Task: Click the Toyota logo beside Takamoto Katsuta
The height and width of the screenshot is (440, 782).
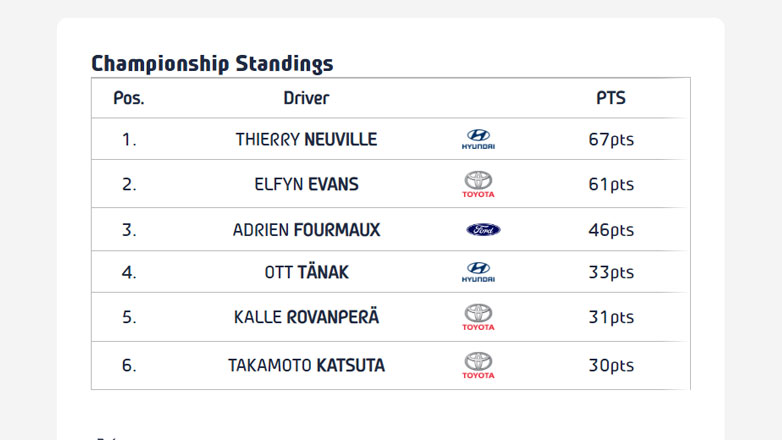Action: (478, 365)
